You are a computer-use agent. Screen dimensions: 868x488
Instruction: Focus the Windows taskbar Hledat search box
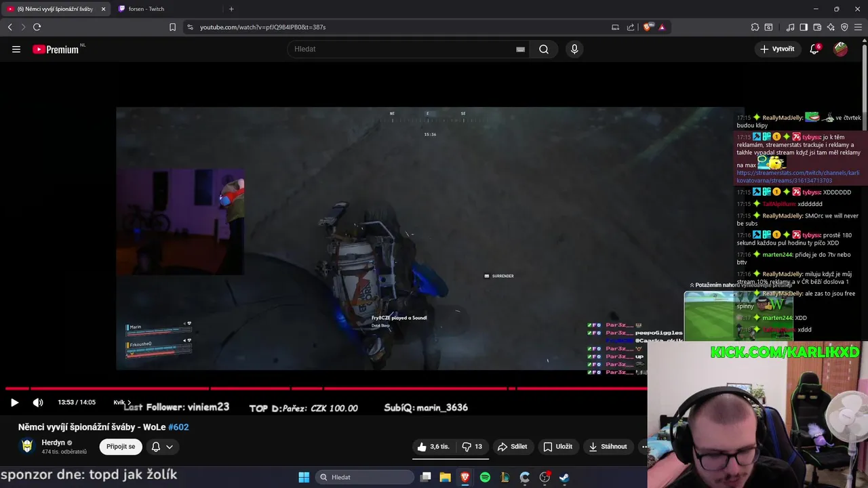pyautogui.click(x=366, y=477)
